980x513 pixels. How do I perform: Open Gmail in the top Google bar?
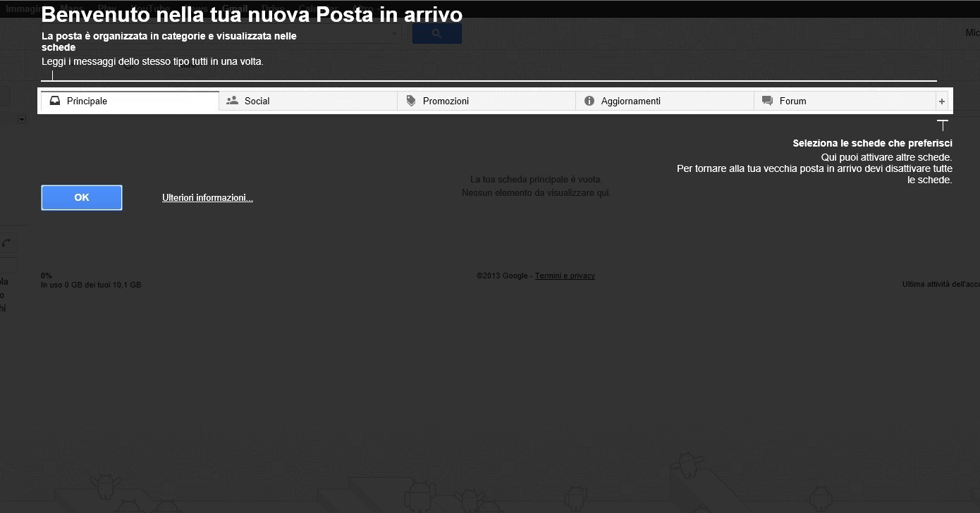pyautogui.click(x=235, y=8)
